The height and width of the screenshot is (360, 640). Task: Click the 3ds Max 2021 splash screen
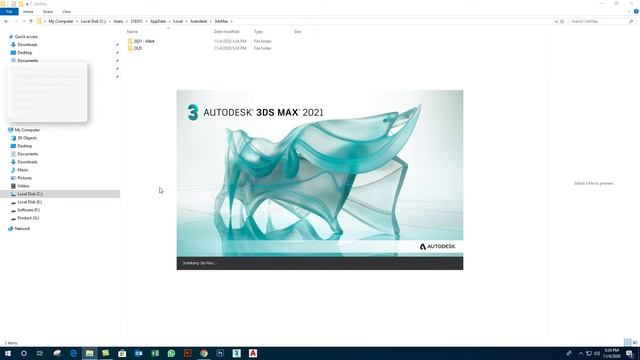(x=320, y=180)
